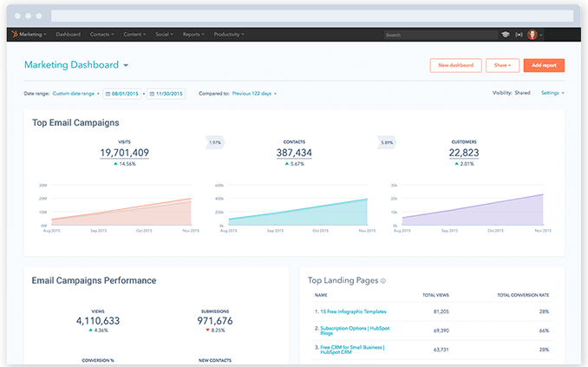Screen dimensions: 588x367
Task: Expand the Content menu
Action: pos(134,34)
